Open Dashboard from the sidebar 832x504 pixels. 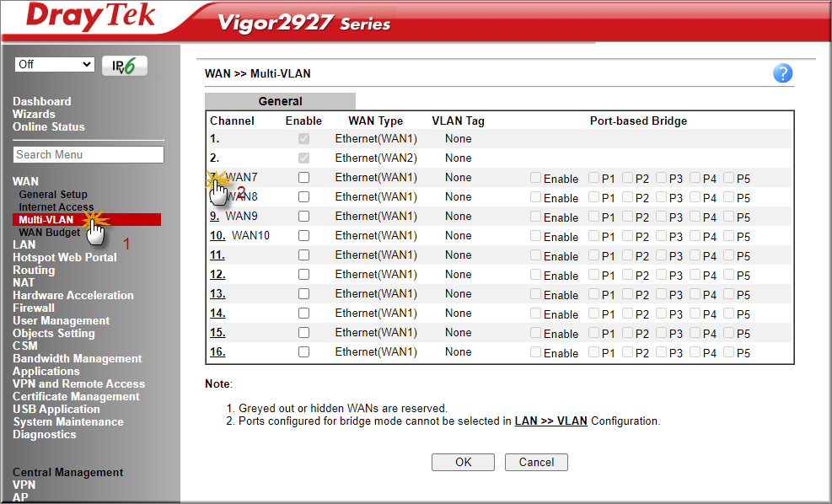tap(42, 101)
